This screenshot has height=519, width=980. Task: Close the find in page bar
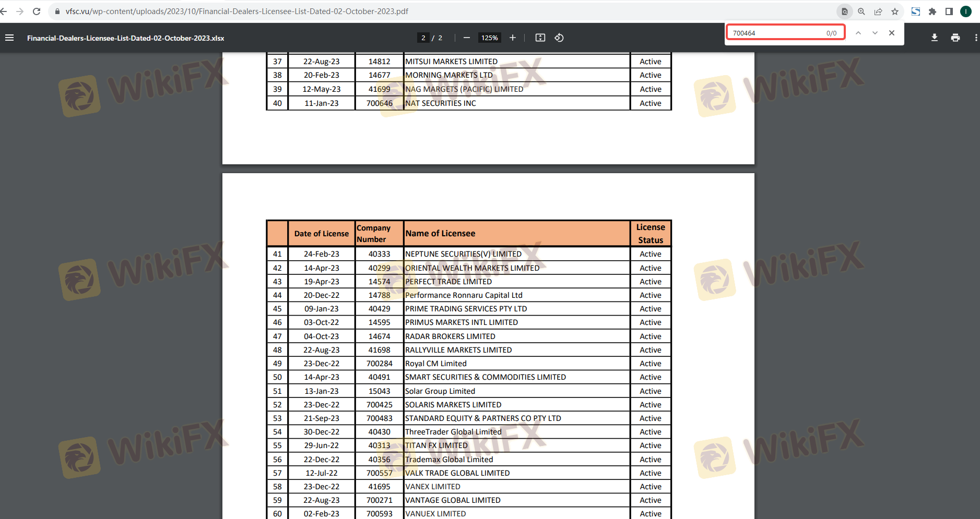(x=892, y=33)
